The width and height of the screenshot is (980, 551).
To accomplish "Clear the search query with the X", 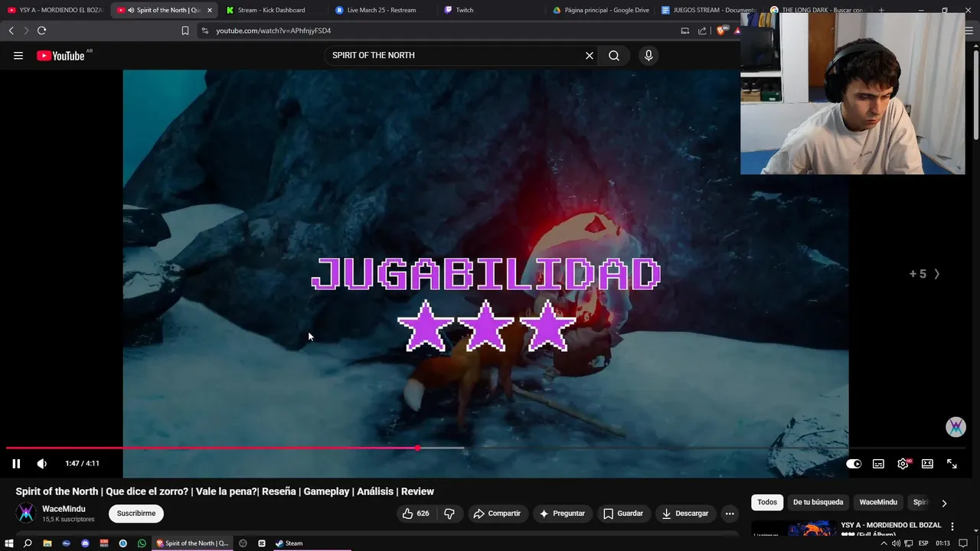I will (590, 55).
